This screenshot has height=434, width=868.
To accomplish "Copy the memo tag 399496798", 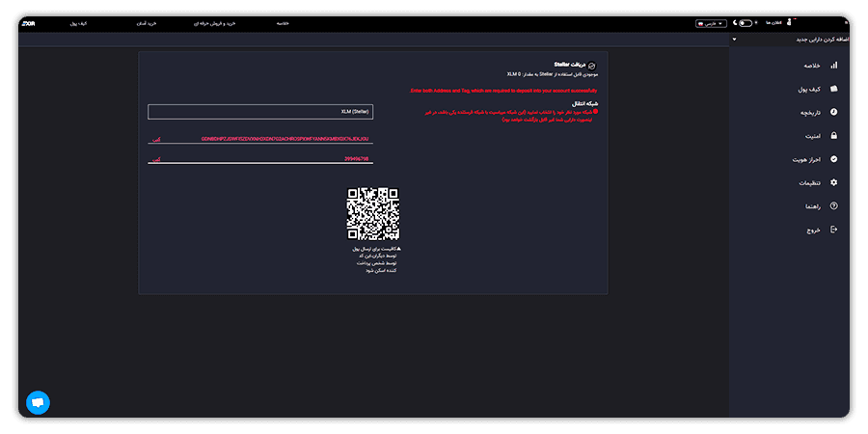I will point(156,159).
